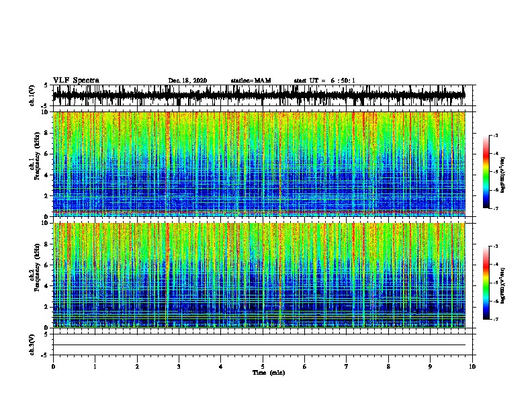Click the "1" tick on the time axis

coord(95,367)
